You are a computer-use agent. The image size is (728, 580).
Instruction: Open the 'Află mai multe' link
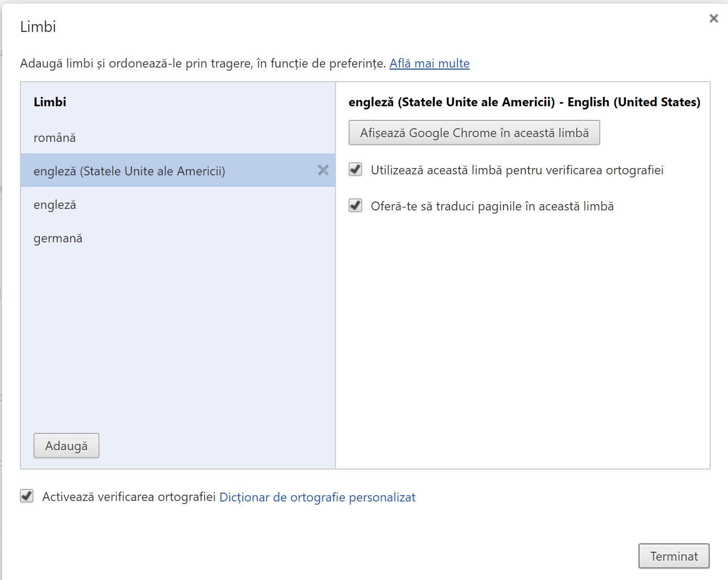coord(429,63)
